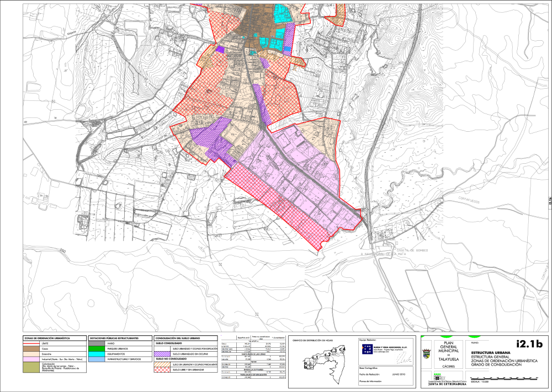The height and width of the screenshot is (392, 552).
Task: Click the brown Casco legend swatch
Action: click(31, 348)
